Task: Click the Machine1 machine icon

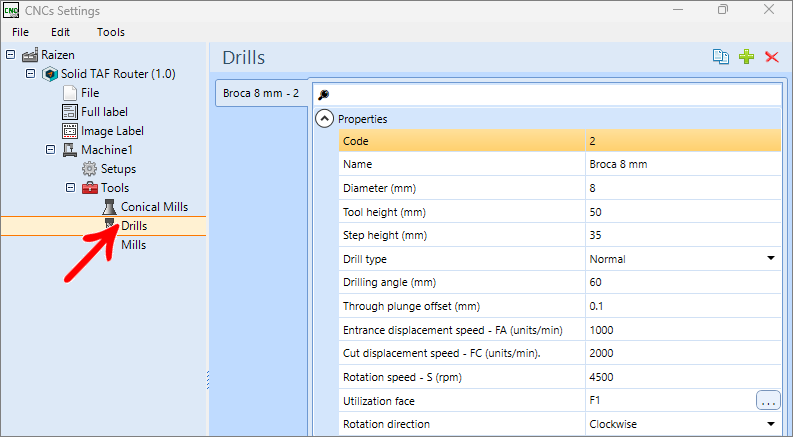Action: coord(69,150)
